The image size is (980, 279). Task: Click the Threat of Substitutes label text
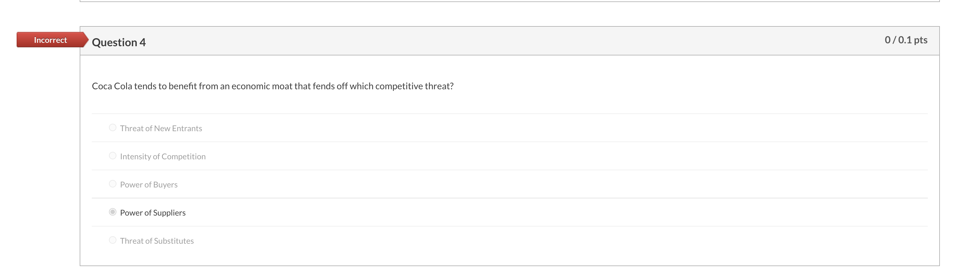(x=156, y=241)
